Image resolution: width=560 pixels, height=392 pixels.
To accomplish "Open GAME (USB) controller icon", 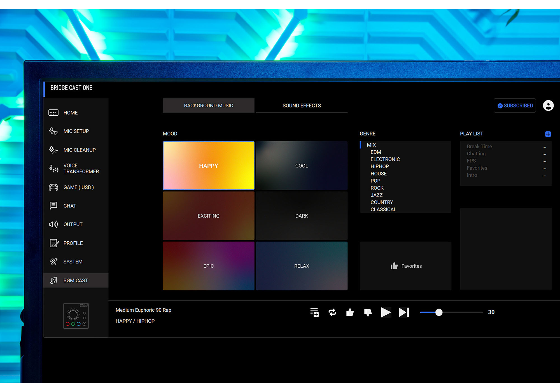I will tap(53, 187).
